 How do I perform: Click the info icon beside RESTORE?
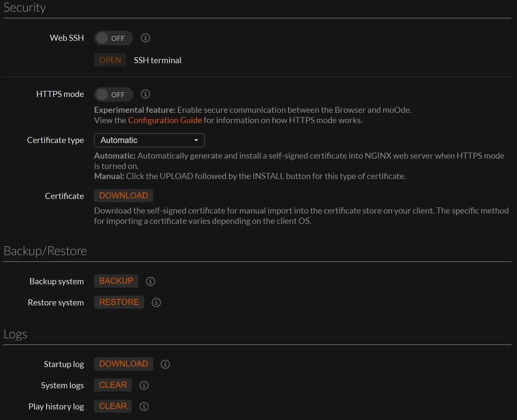coord(156,302)
